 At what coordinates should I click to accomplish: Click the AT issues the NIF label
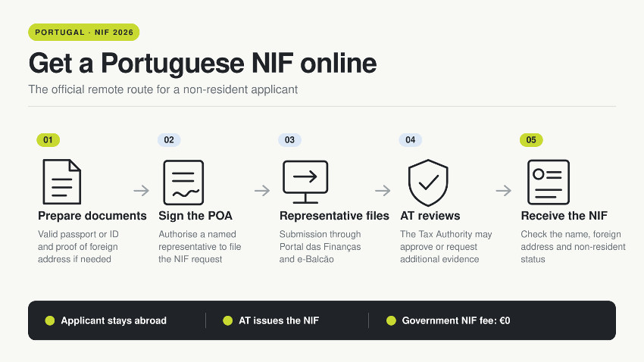coord(279,320)
